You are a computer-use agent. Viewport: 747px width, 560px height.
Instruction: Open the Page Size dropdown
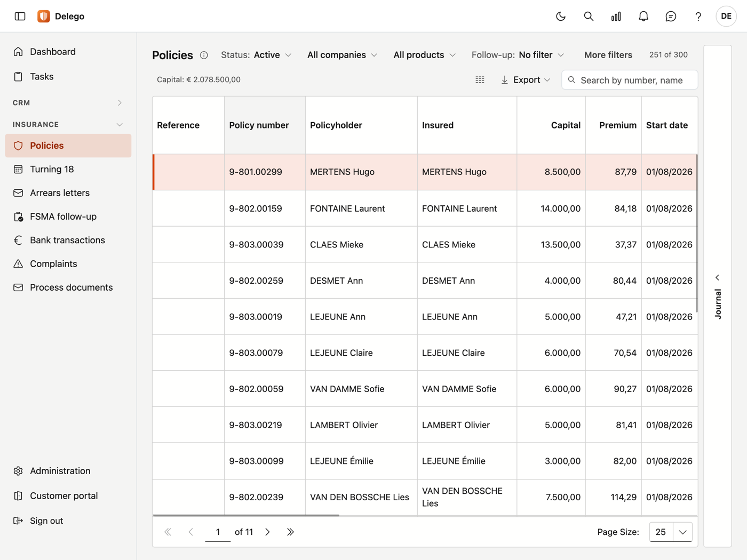point(671,532)
